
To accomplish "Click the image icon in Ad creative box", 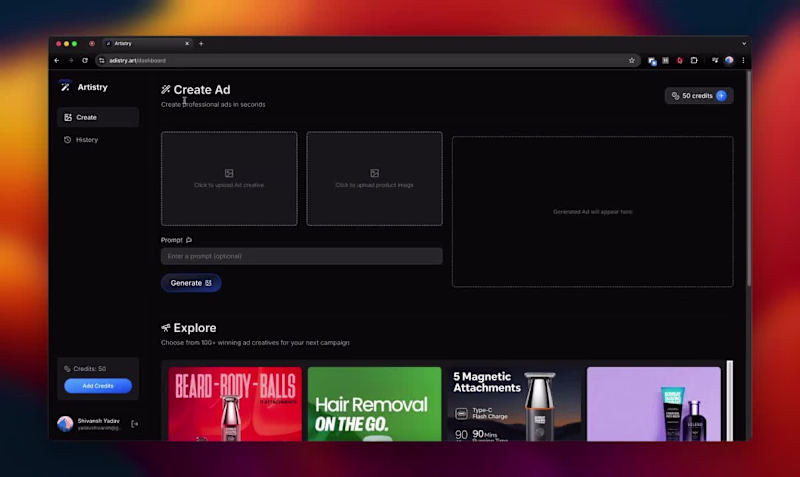I will (229, 173).
